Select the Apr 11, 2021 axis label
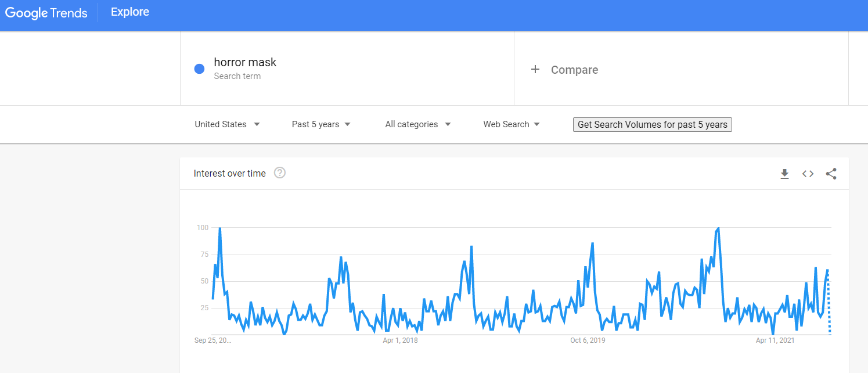The height and width of the screenshot is (373, 868). (775, 340)
